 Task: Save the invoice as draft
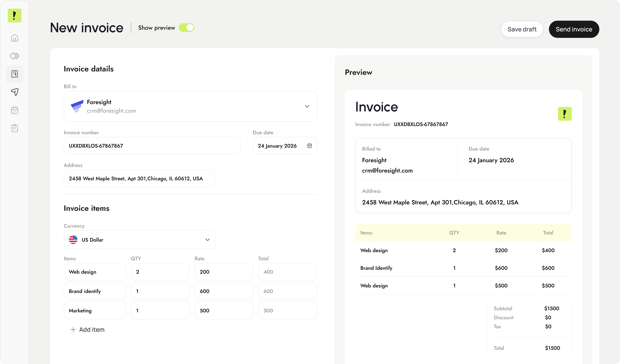pos(522,29)
